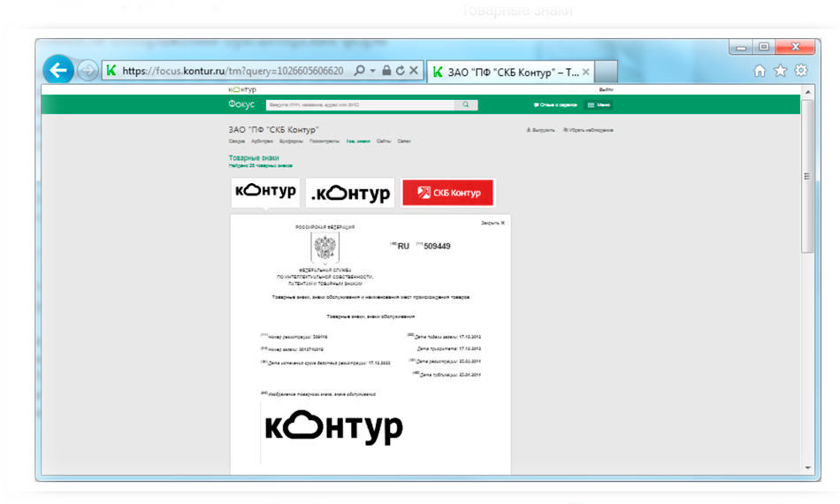Open Отзыв о сервисе feedback link
The image size is (840, 504).
pos(555,105)
